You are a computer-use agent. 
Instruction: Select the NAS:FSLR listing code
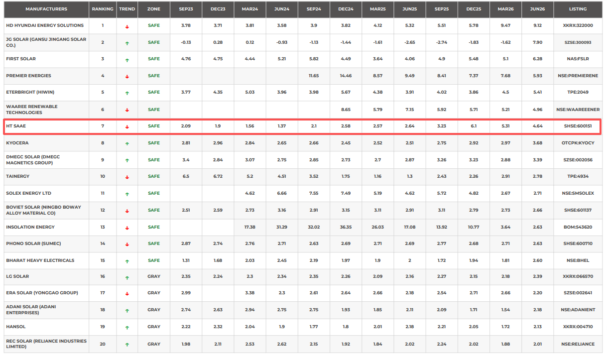[x=578, y=59]
